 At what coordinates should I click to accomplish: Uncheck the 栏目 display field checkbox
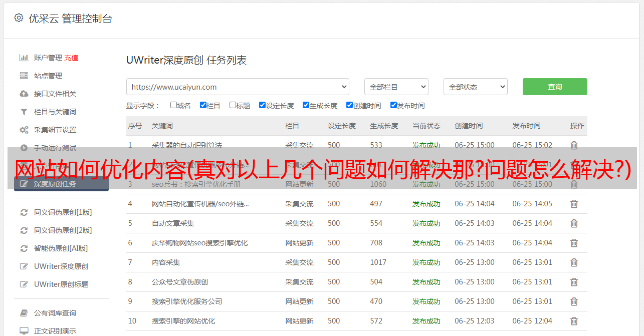[203, 105]
